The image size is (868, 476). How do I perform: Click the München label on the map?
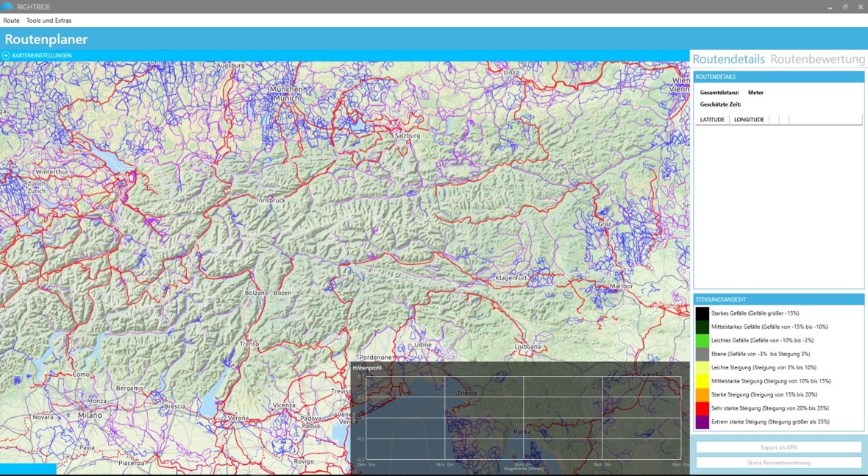286,89
